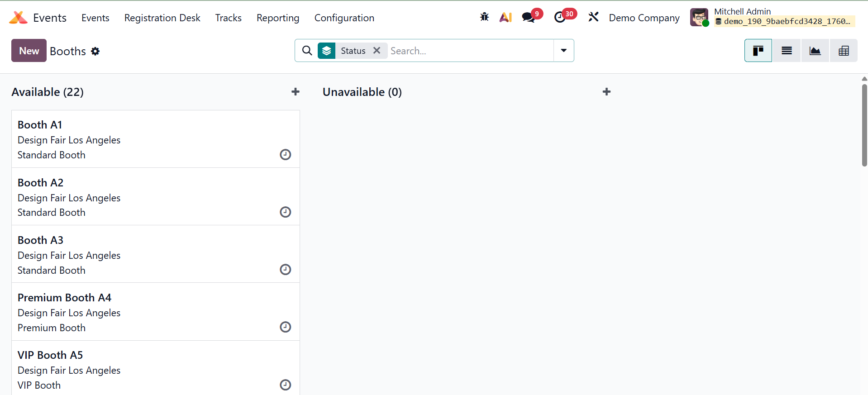The image size is (868, 395).
Task: Switch to List view
Action: tap(787, 51)
